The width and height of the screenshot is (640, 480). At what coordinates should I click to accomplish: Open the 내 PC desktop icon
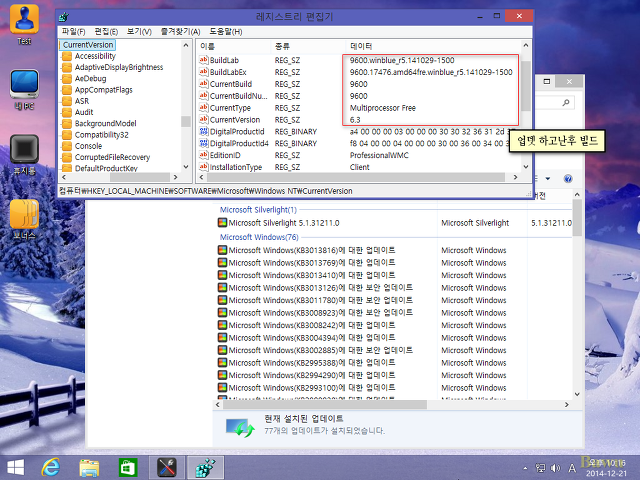(x=24, y=89)
